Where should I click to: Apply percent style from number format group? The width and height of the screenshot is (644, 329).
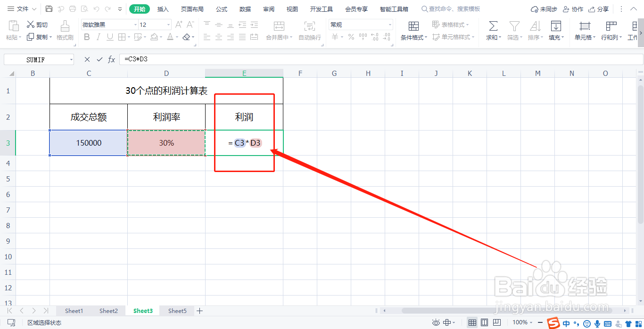pyautogui.click(x=351, y=37)
